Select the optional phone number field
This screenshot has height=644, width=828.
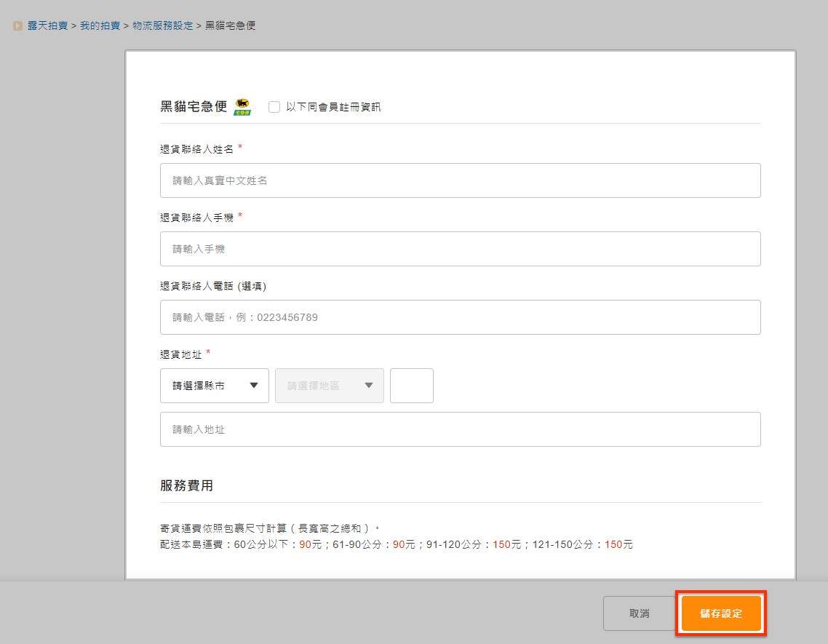[x=460, y=317]
